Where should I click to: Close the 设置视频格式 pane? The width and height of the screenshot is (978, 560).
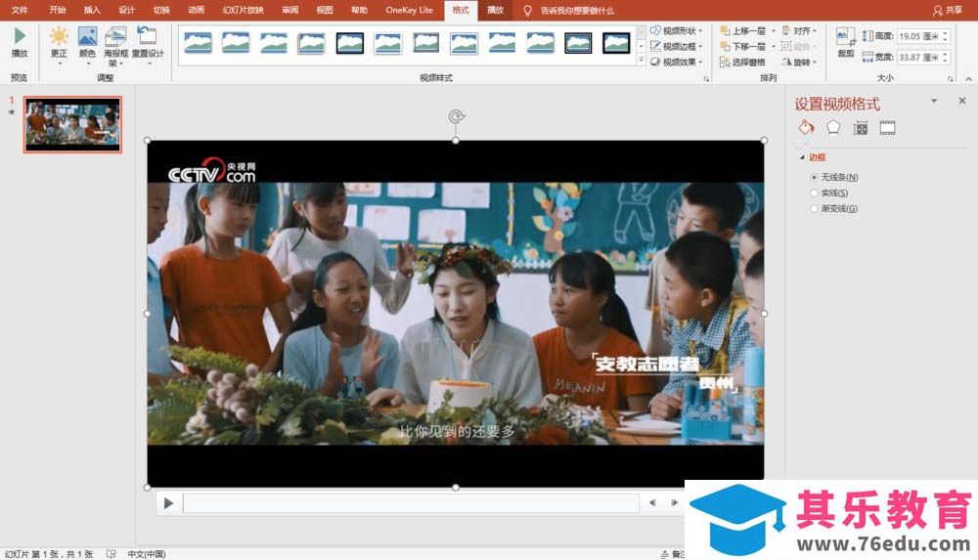[962, 101]
